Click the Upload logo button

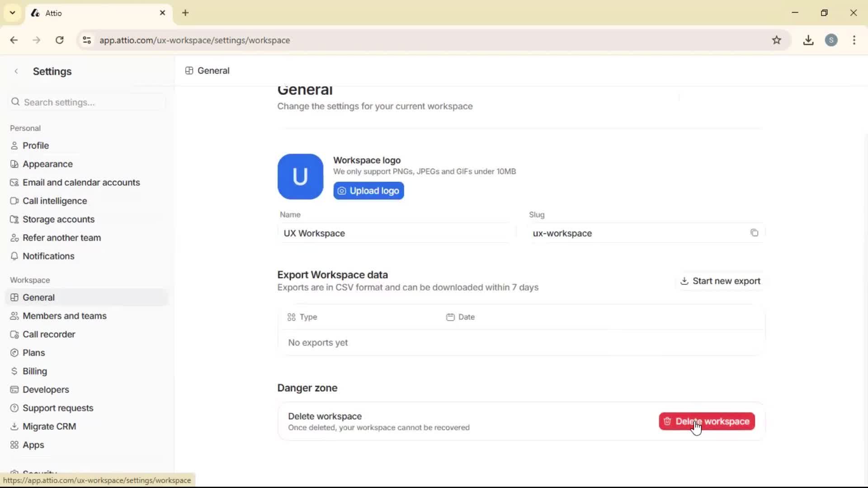[x=368, y=190]
